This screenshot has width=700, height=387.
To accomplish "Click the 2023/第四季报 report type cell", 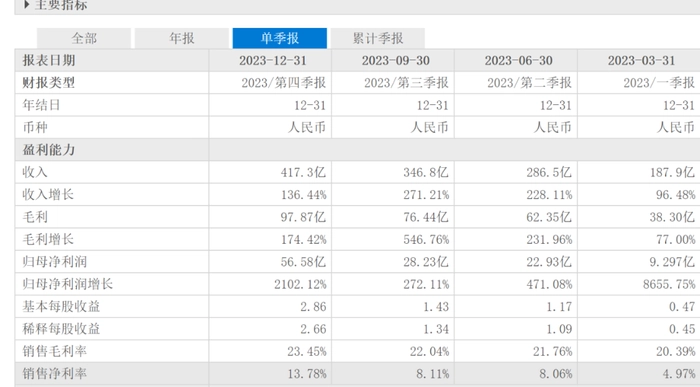I will pos(283,83).
